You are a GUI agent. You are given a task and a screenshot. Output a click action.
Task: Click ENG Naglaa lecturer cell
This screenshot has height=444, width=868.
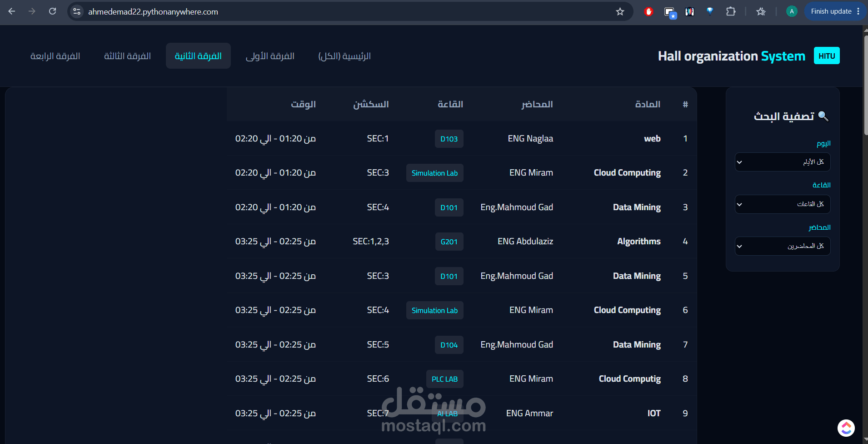pos(530,138)
